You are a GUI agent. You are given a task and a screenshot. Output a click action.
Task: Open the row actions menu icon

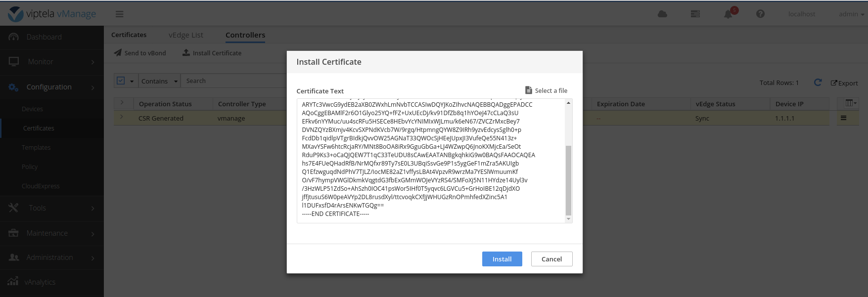(843, 118)
